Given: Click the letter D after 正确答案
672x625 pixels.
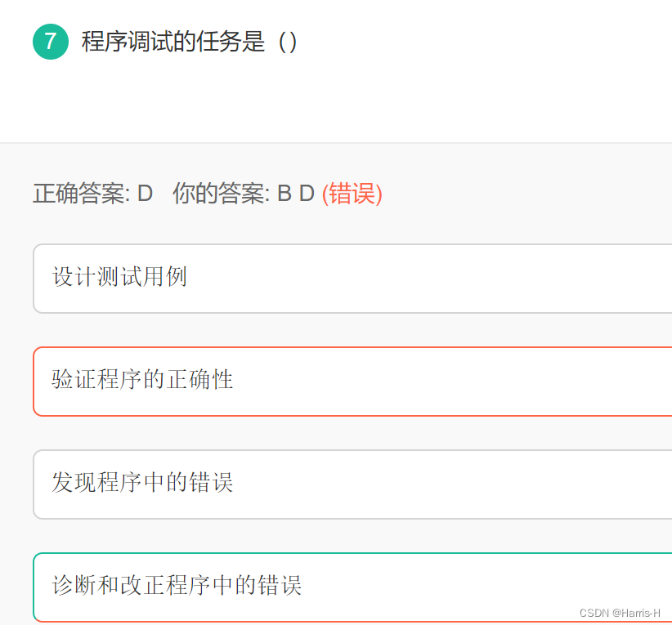Looking at the screenshot, I should point(145,194).
